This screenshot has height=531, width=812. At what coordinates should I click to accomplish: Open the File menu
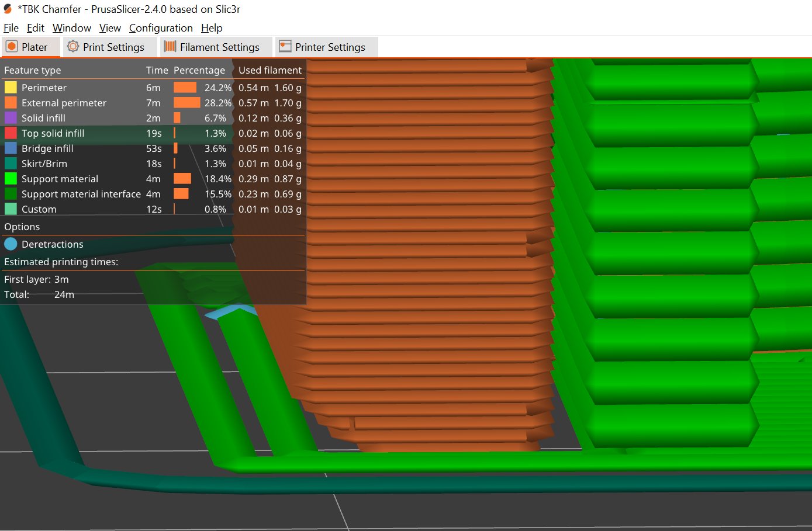11,28
